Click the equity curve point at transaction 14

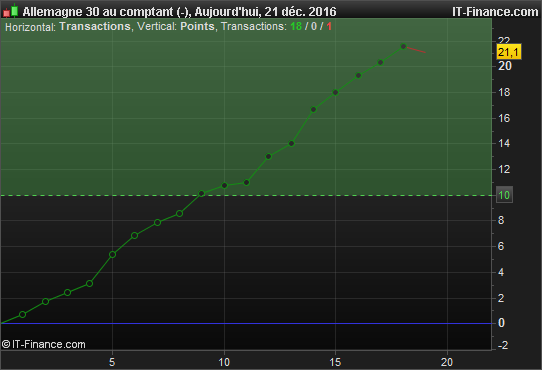pos(314,110)
